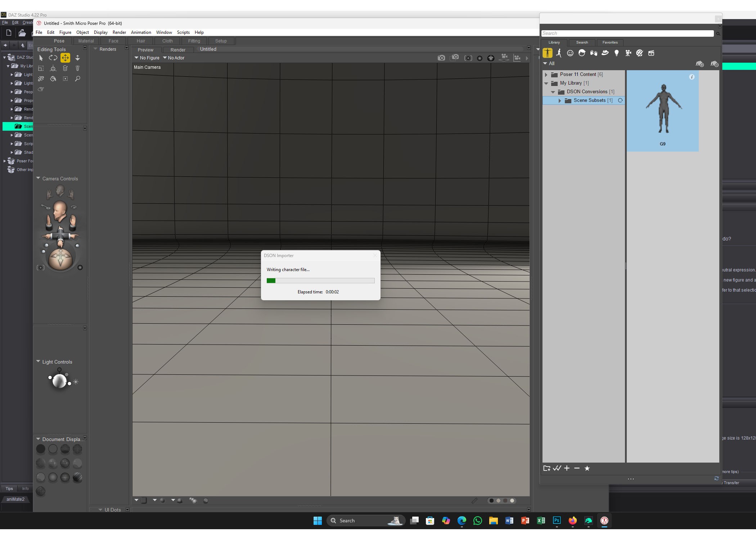Open the No Actor dropdown

click(174, 58)
